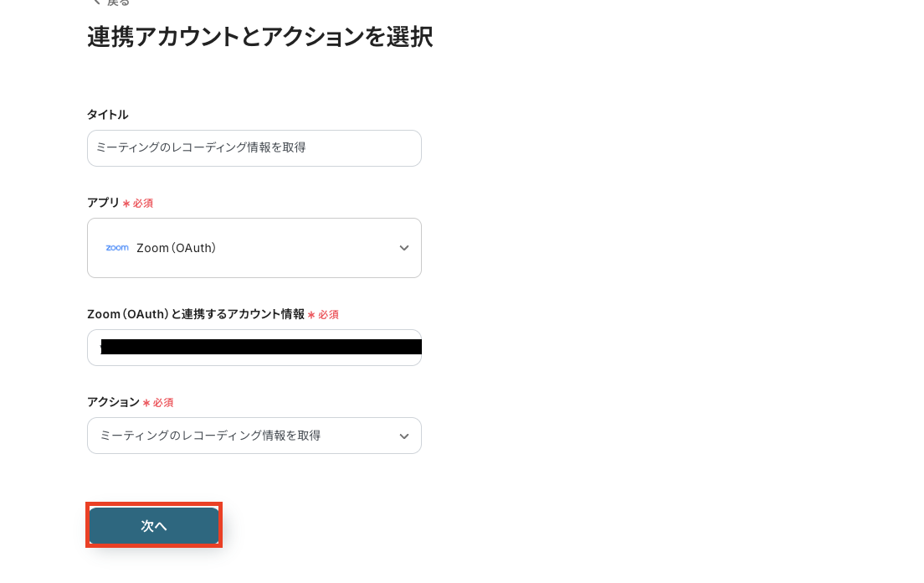Click the page heading 連携アカウントとアクションを選択
924x583 pixels.
click(259, 37)
